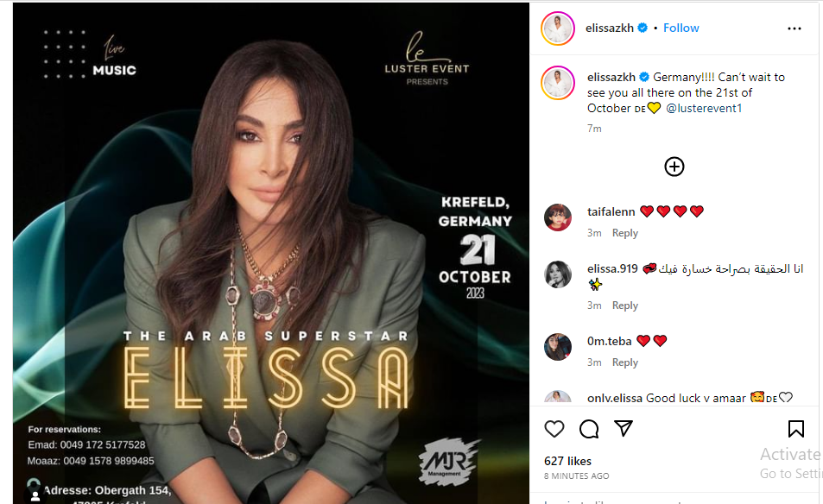The height and width of the screenshot is (504, 823).
Task: Open taifalenn's profile avatar
Action: coord(557,217)
